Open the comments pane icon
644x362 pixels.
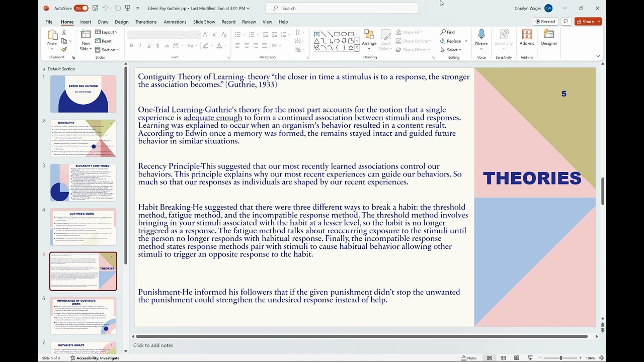(566, 22)
